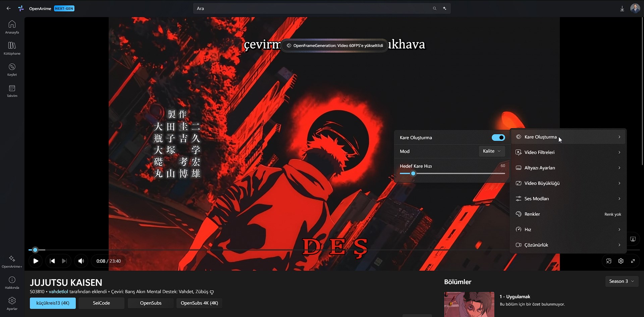This screenshot has width=644, height=317.
Task: Click the video progress seek bar
Action: pos(334,250)
